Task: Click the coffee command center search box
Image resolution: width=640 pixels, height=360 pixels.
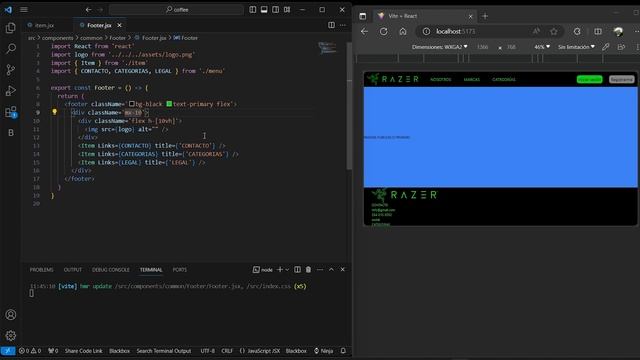Action: (176, 9)
